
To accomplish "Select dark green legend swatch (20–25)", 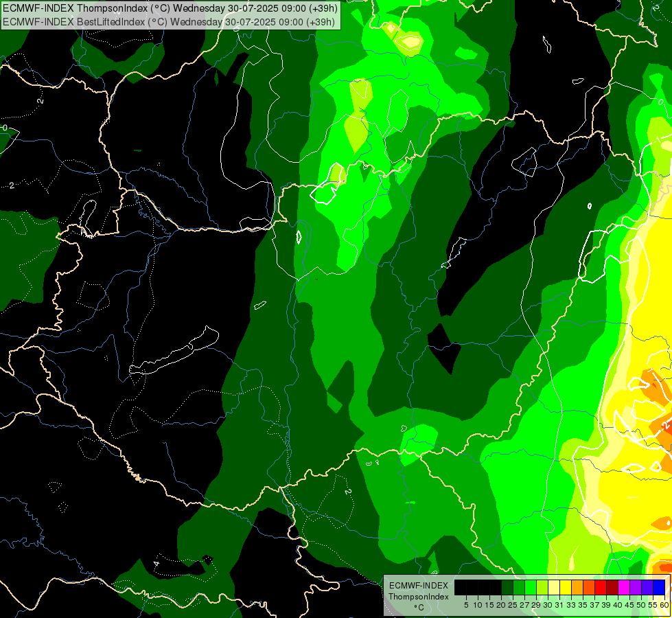I will click(507, 587).
